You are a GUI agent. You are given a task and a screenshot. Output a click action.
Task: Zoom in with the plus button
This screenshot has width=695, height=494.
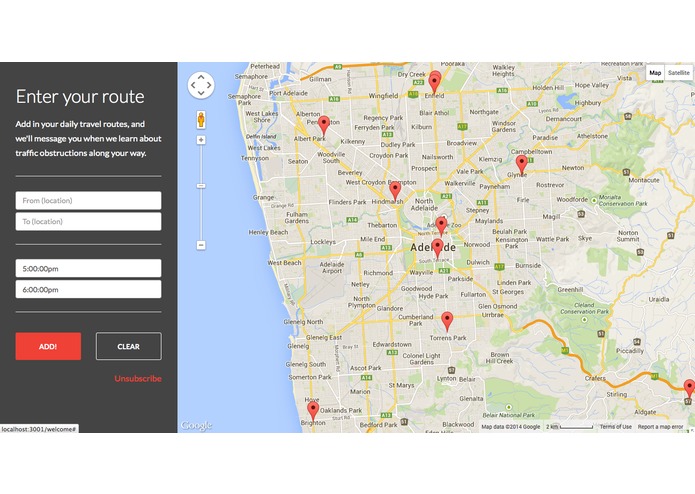(x=201, y=140)
